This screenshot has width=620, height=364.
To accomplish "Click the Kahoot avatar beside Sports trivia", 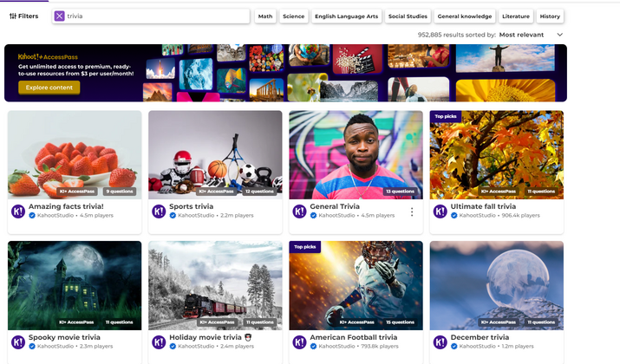I will coord(159,211).
